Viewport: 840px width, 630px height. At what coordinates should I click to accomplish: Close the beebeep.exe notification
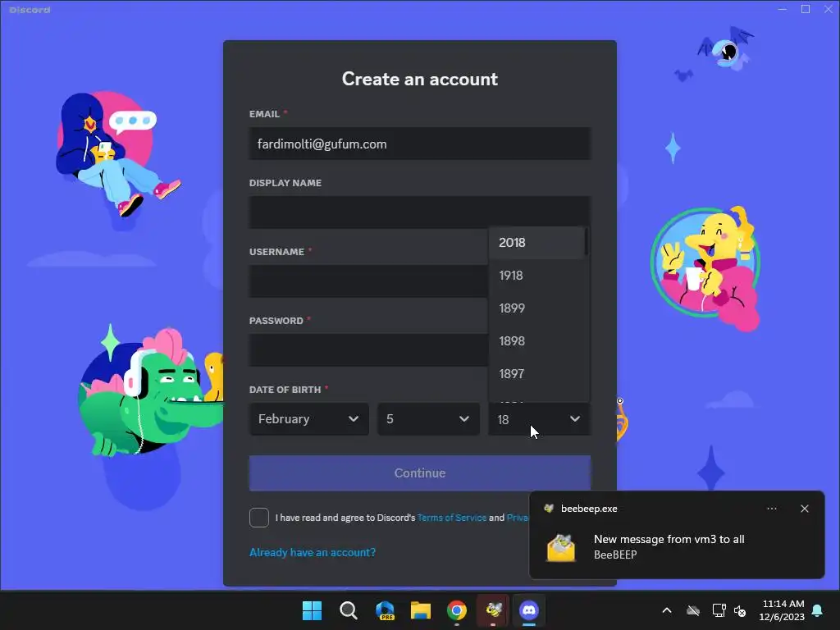(x=804, y=509)
